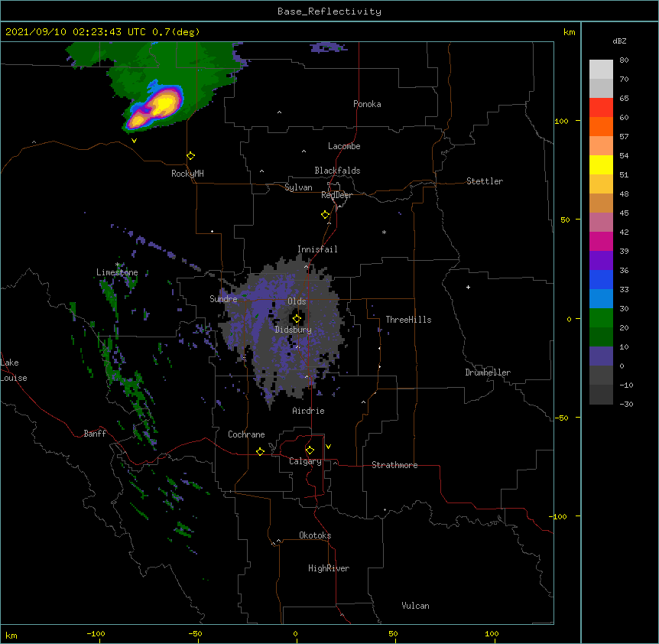Click the bright green legend swatch below 30
Screen dimensions: 659x644
pyautogui.click(x=601, y=318)
